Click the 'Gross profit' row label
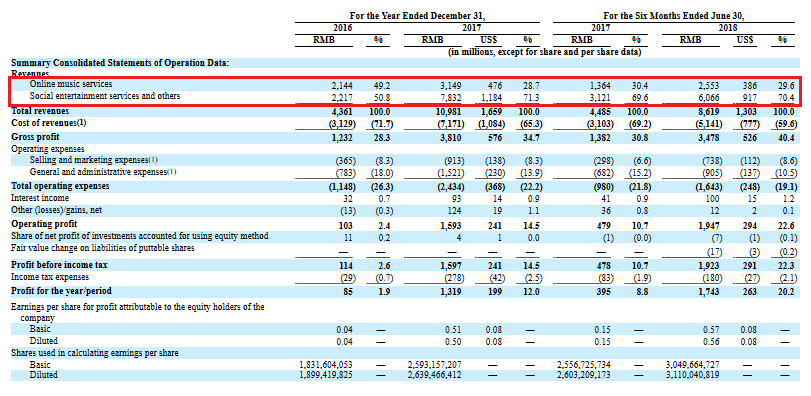The height and width of the screenshot is (396, 811). pos(35,137)
